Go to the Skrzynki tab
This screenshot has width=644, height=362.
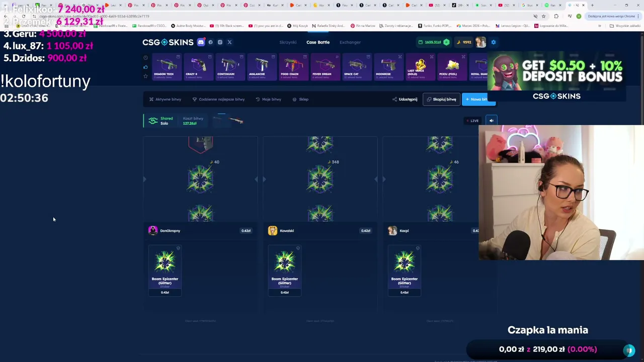(288, 42)
